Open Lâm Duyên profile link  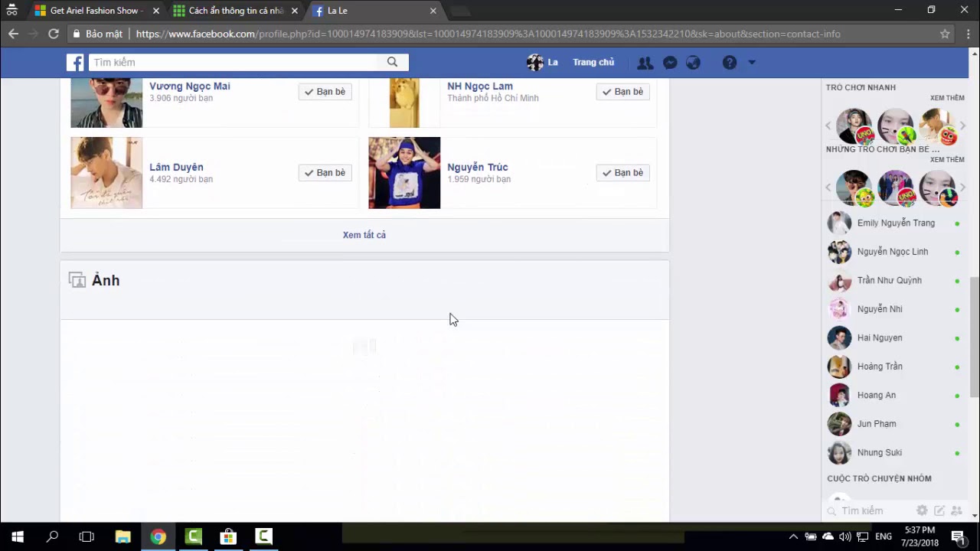[176, 168]
